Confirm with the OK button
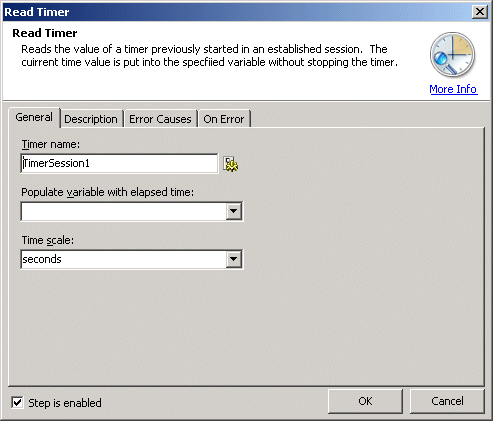 point(365,401)
